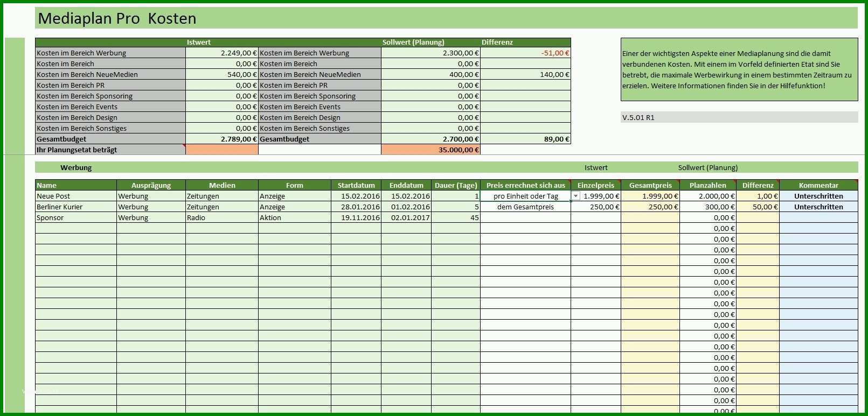Click the 'Ihr Planungsetat beträgt' label cell
This screenshot has height=416, width=868.
click(110, 150)
